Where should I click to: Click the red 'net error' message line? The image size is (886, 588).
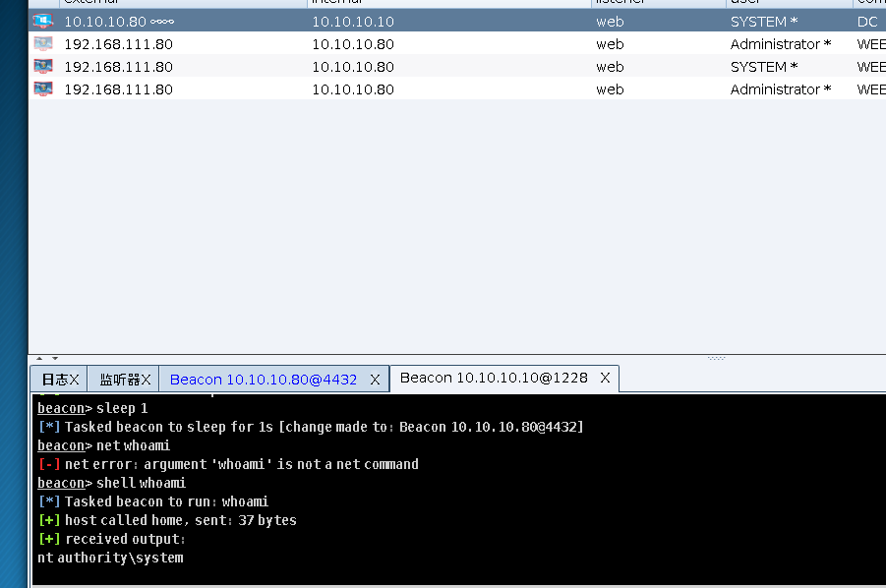[228, 464]
